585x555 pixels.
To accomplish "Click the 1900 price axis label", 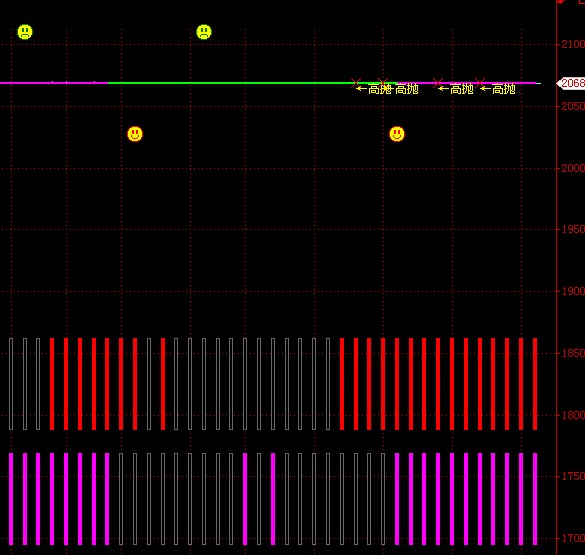I will click(573, 291).
